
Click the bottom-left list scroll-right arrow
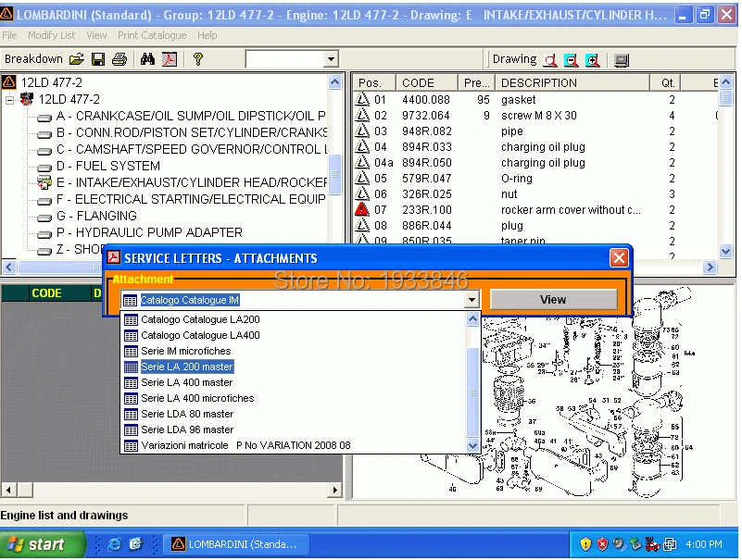[334, 490]
